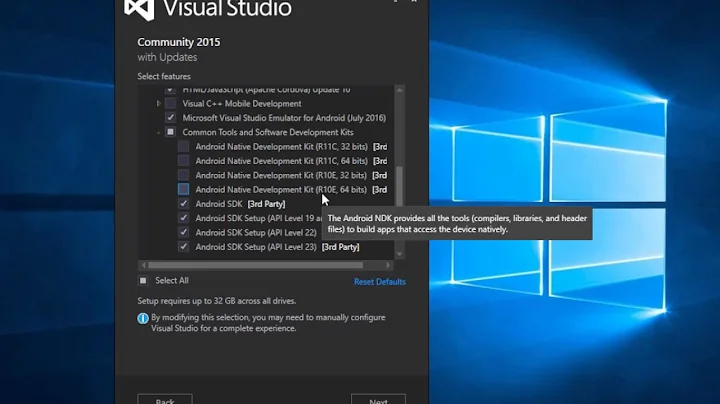
Task: Click the vertical scrollbar up arrow
Action: (x=399, y=90)
